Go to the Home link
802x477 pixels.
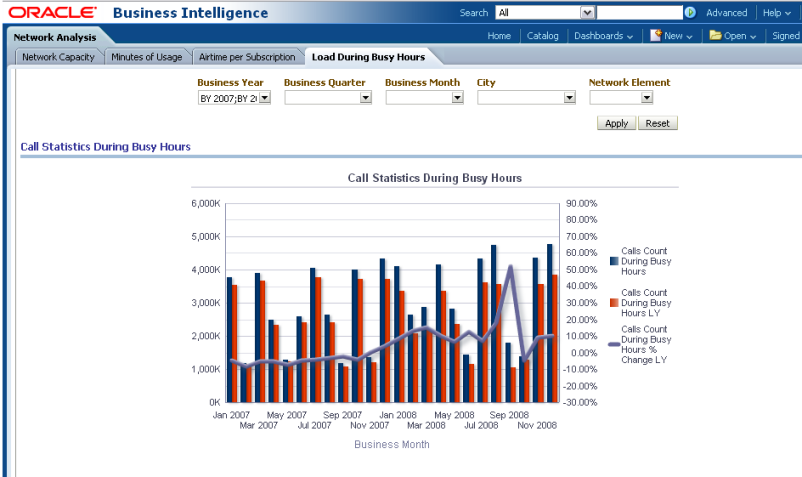tap(499, 36)
